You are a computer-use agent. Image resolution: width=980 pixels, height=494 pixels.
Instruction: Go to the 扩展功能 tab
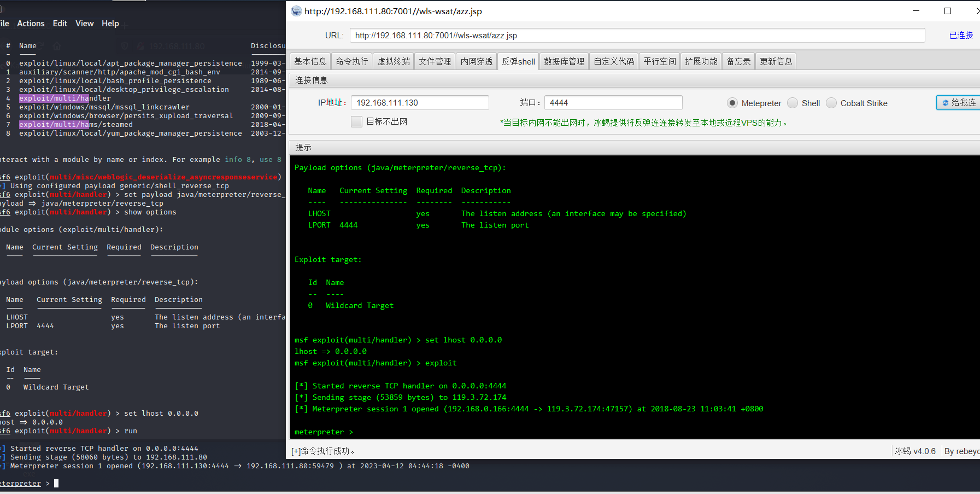pyautogui.click(x=701, y=61)
